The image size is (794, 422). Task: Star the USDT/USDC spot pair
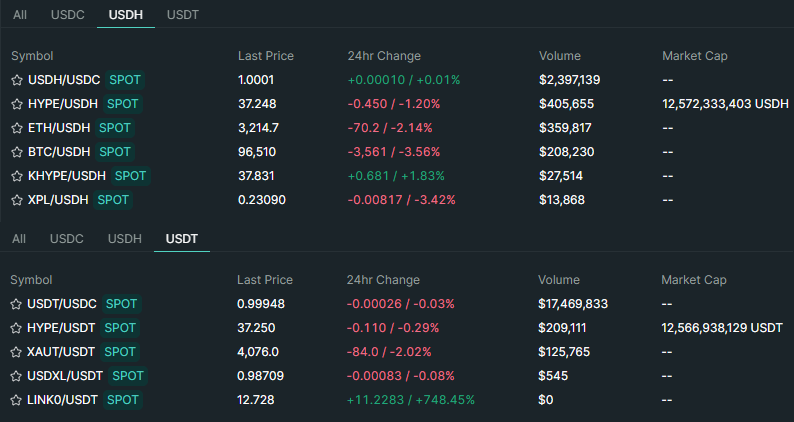[17, 304]
